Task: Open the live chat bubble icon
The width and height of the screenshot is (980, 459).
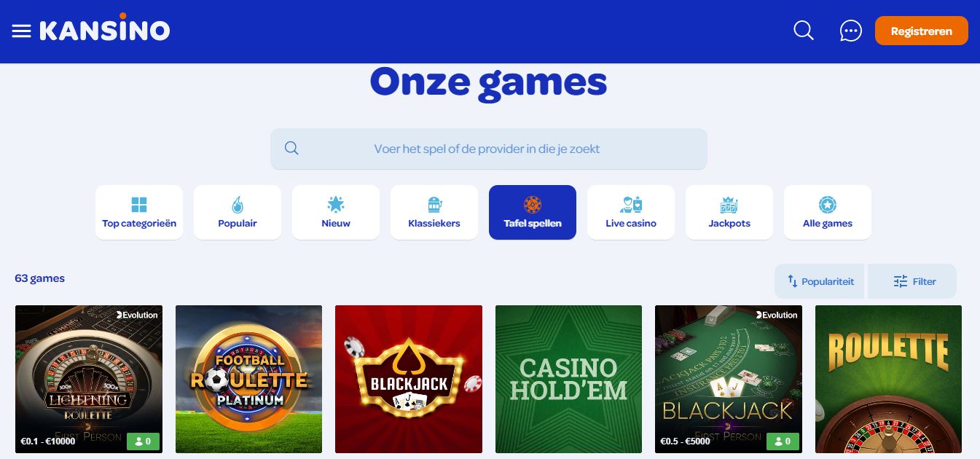Action: click(x=850, y=31)
